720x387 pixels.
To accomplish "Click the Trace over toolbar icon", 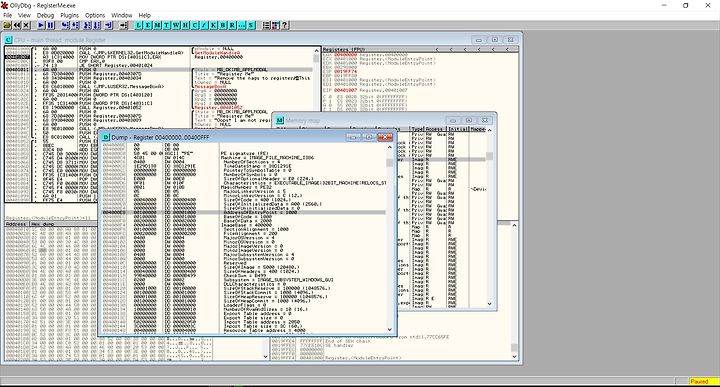I will click(97, 25).
